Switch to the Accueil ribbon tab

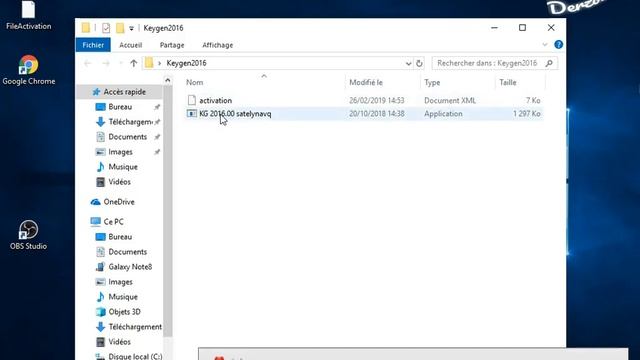131,45
